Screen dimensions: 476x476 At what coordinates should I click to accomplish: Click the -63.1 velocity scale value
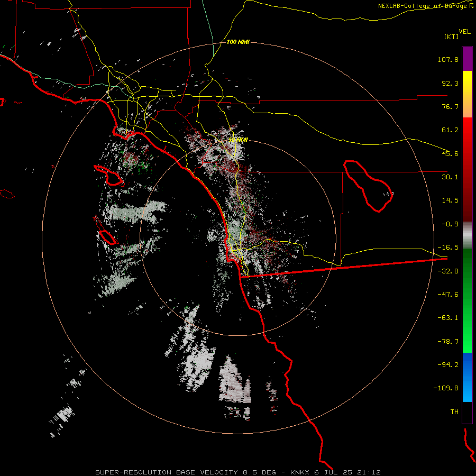click(448, 318)
